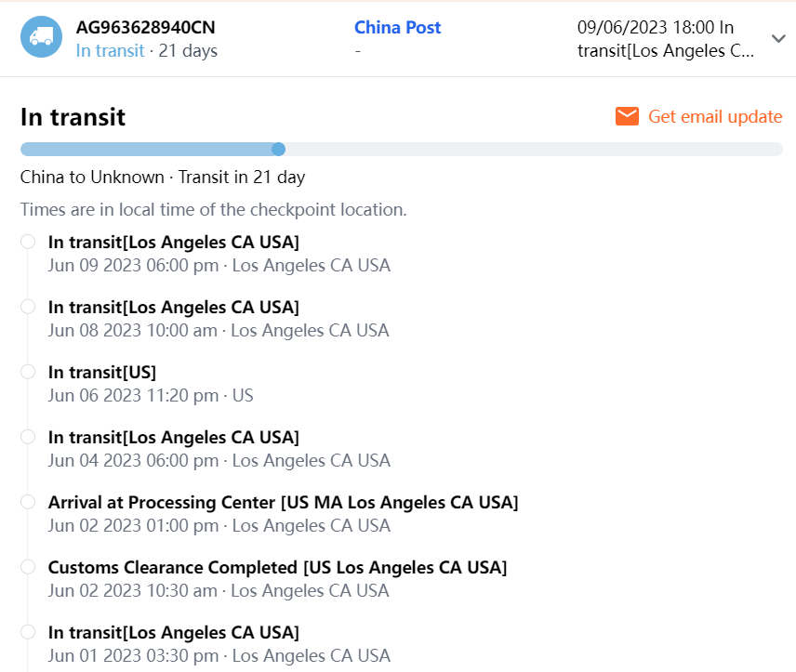Click the Arrival at Processing Center marker
Screen dimensions: 796x672
point(28,502)
